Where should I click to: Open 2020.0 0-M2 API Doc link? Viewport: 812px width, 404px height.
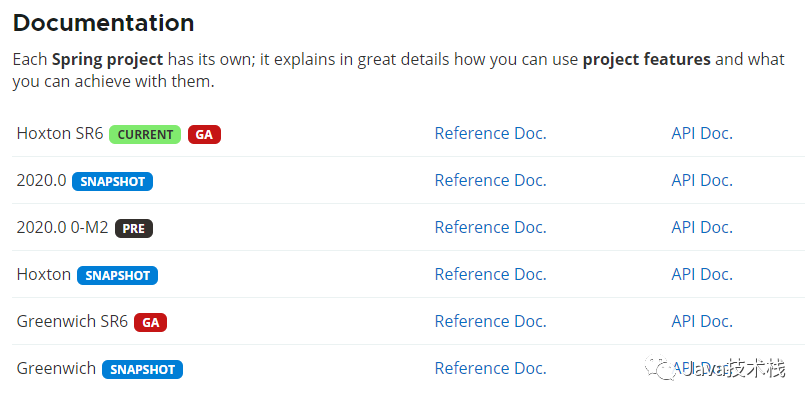[702, 227]
